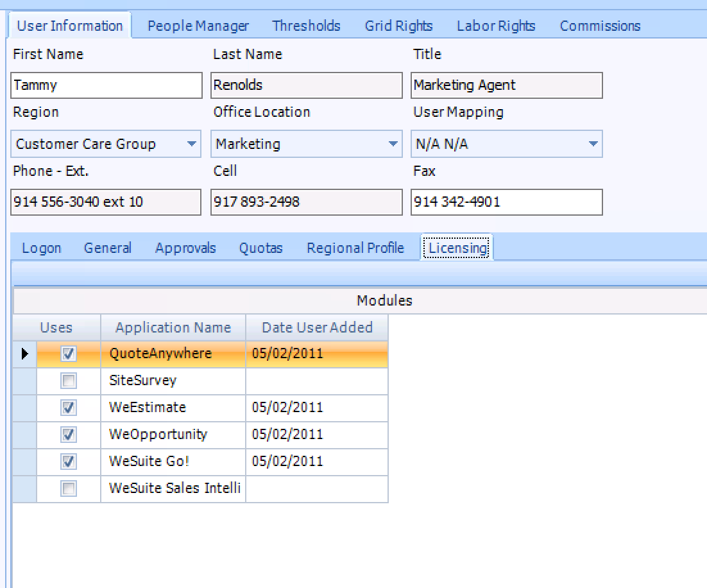Select the Licensing sub-tab

(x=457, y=248)
